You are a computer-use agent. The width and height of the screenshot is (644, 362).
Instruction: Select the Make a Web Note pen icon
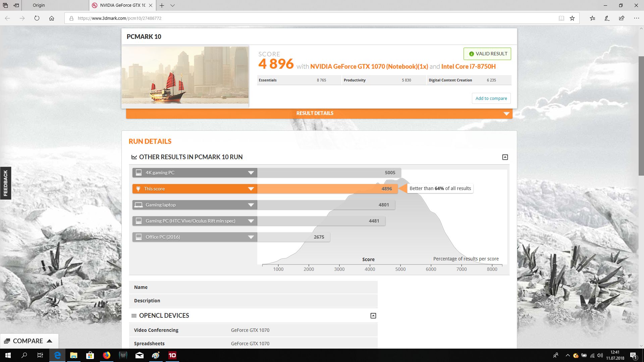click(x=606, y=18)
